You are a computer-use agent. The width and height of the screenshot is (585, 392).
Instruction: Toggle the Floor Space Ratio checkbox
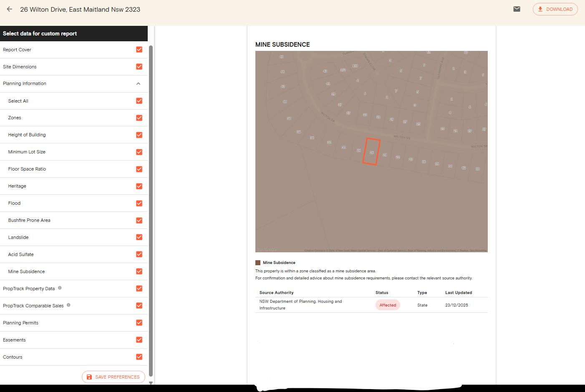[139, 169]
